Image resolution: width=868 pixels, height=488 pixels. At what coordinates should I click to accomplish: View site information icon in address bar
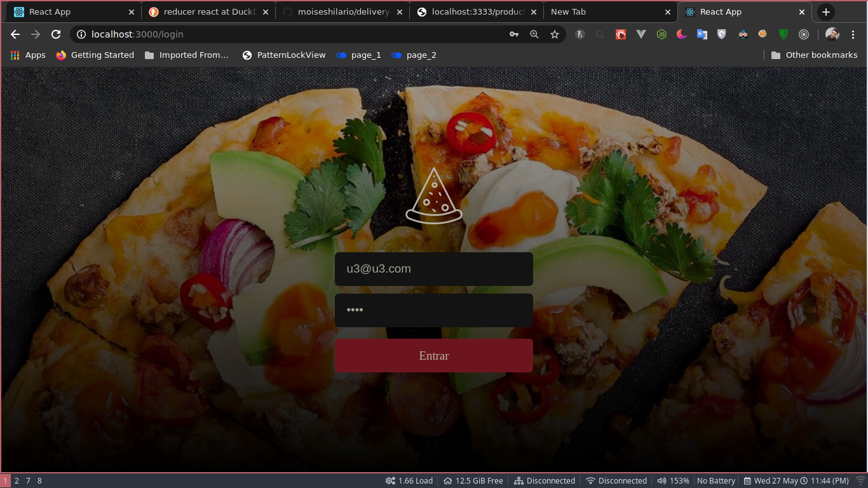point(81,34)
